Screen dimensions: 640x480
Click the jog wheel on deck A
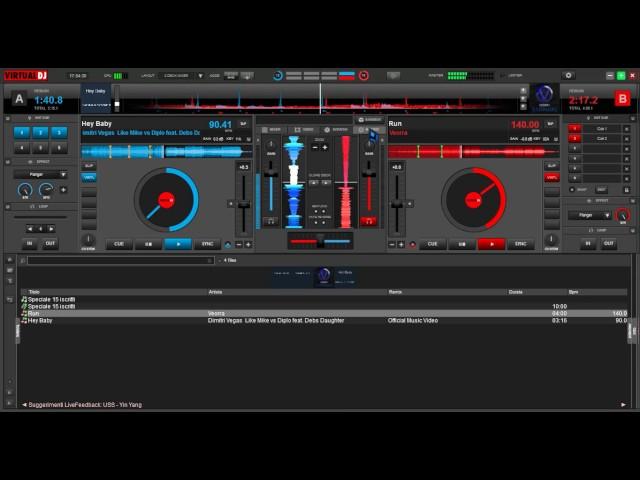166,200
